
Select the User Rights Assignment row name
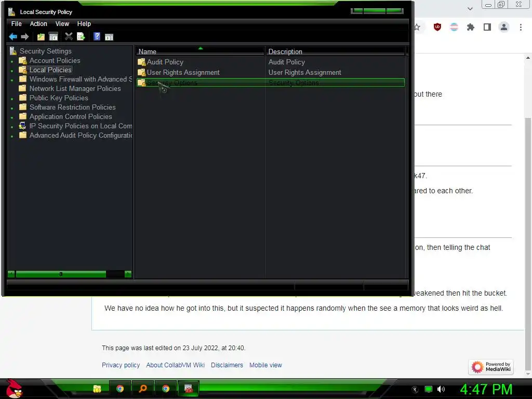tap(183, 72)
